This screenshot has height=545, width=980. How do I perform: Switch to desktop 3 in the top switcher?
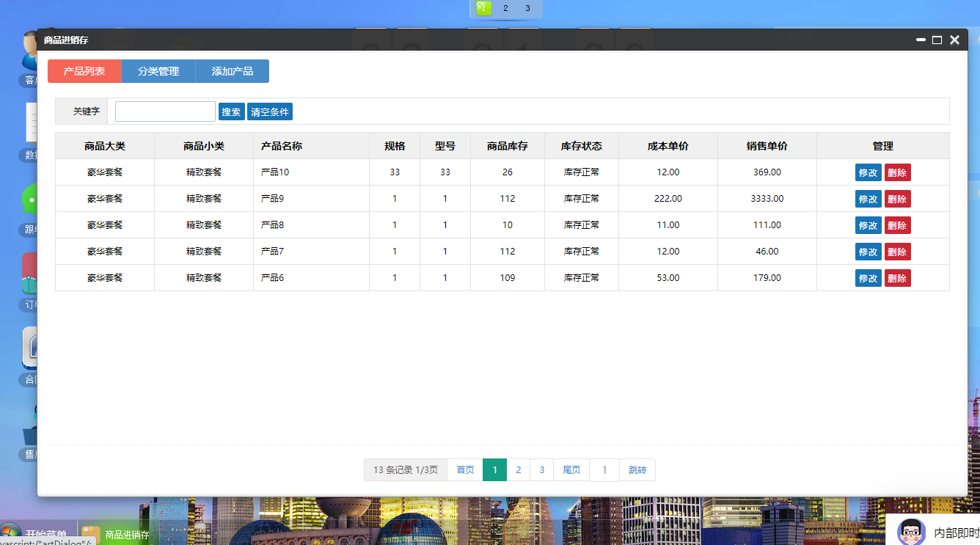pyautogui.click(x=527, y=8)
